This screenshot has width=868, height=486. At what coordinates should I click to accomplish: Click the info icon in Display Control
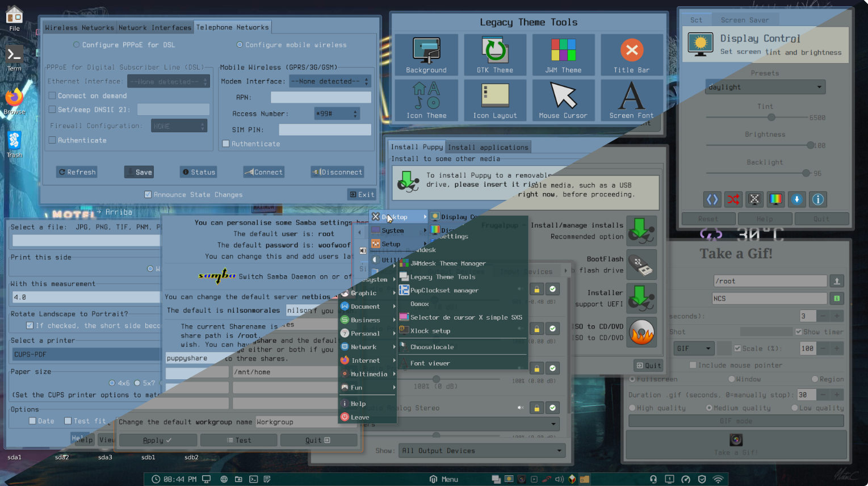coord(818,199)
